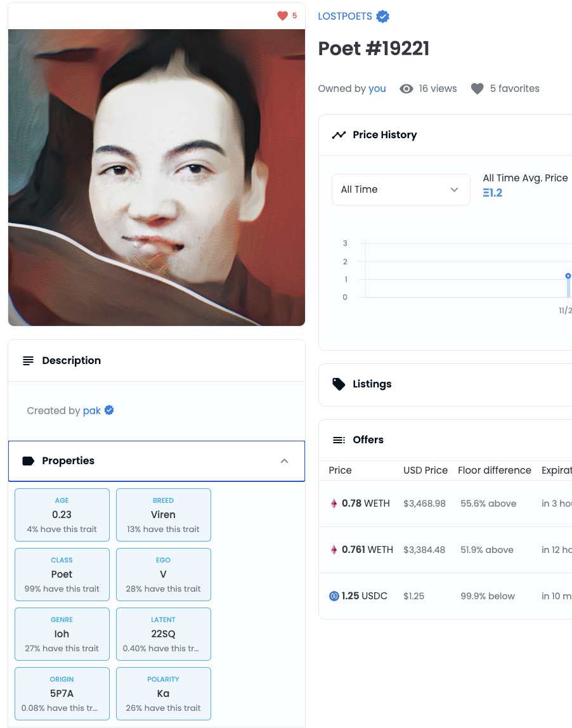Click the 55.6% above floor difference
The height and width of the screenshot is (728, 572).
(488, 504)
